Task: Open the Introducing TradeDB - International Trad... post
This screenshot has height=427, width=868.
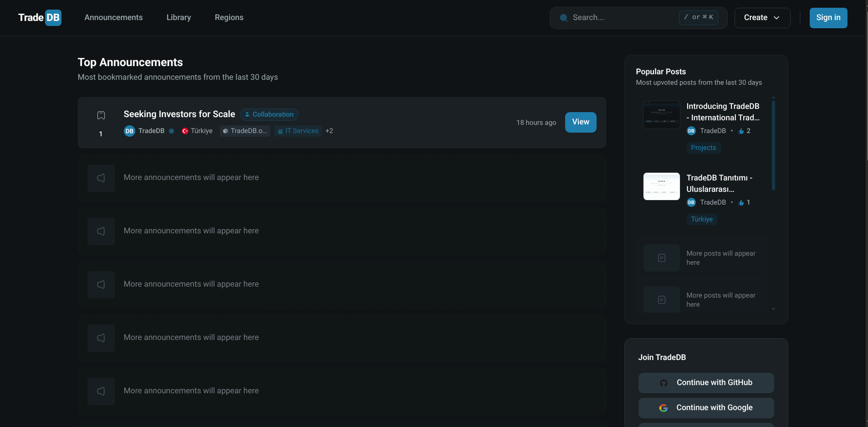Action: [x=723, y=112]
